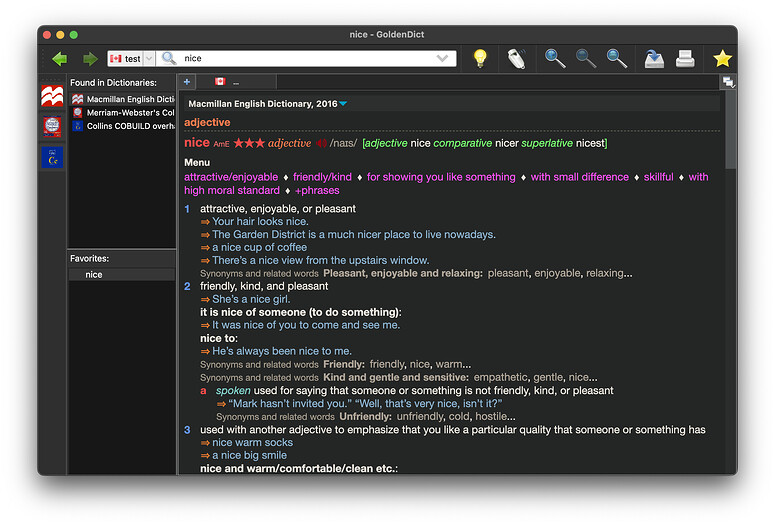Click the green Forward navigation arrow
This screenshot has width=775, height=525.
click(90, 59)
